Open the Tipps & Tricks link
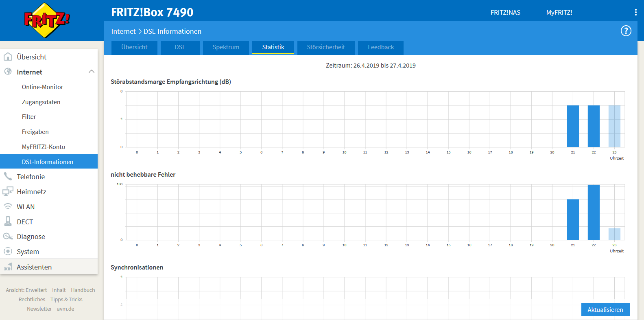 tap(66, 299)
